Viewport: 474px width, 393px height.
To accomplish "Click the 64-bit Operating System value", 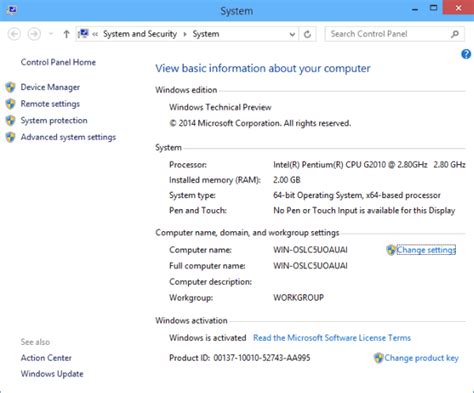I will [x=357, y=195].
